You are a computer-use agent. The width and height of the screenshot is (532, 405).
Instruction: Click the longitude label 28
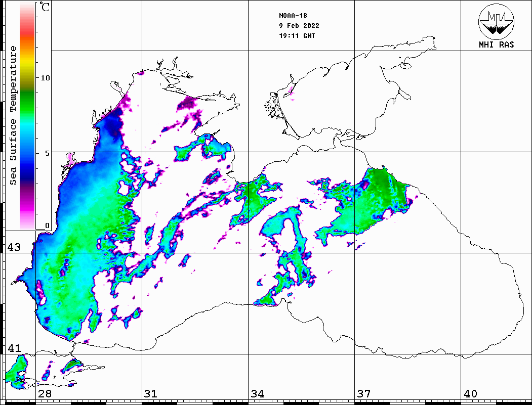click(45, 394)
